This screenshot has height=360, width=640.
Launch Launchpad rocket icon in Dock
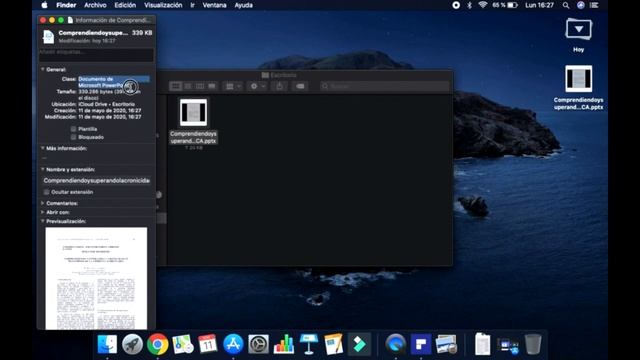132,344
